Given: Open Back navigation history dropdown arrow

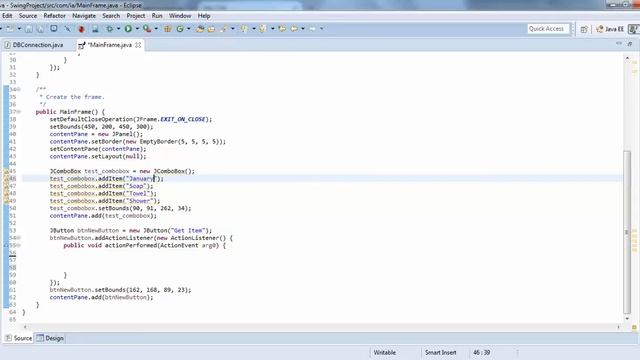Looking at the screenshot, I should (x=303, y=29).
